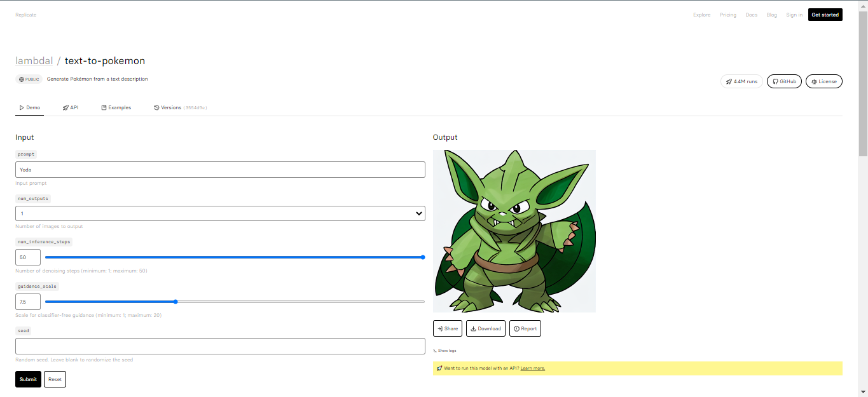Click the scrollbar up arrow
Viewport: 868px width, 397px height.
point(863,4)
